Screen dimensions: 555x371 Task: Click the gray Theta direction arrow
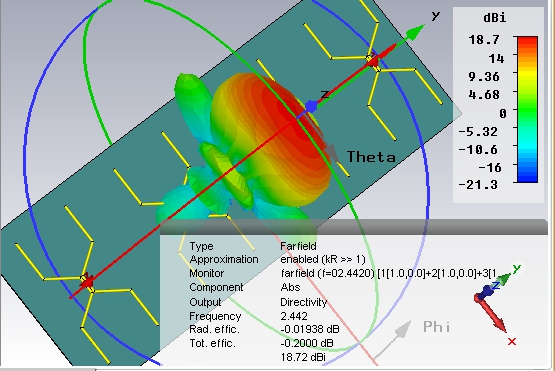click(331, 152)
